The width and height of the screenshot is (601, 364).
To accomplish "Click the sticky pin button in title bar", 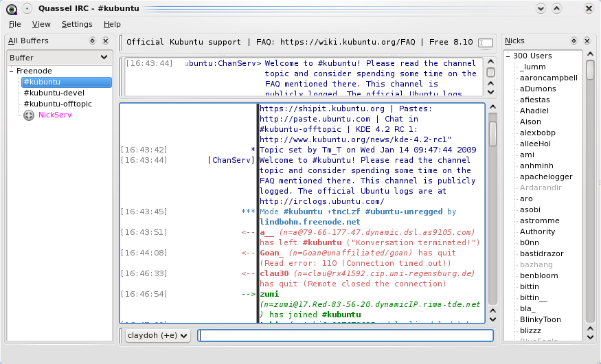I will point(27,8).
